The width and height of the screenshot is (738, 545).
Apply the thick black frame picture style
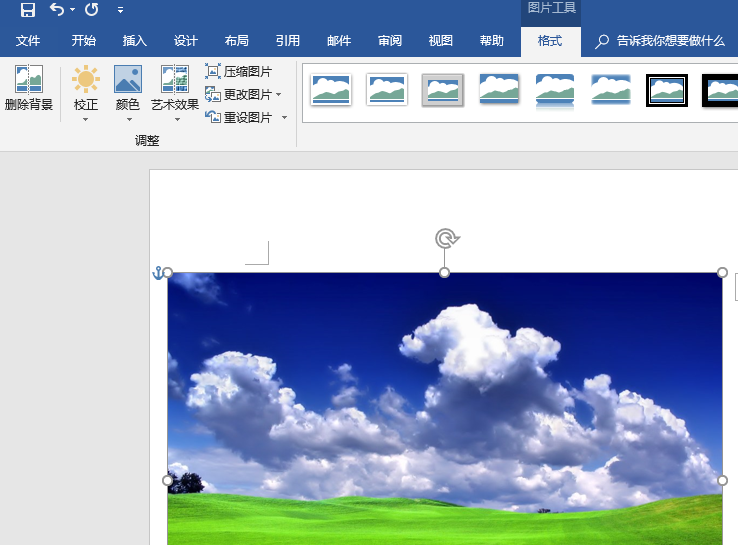(720, 90)
